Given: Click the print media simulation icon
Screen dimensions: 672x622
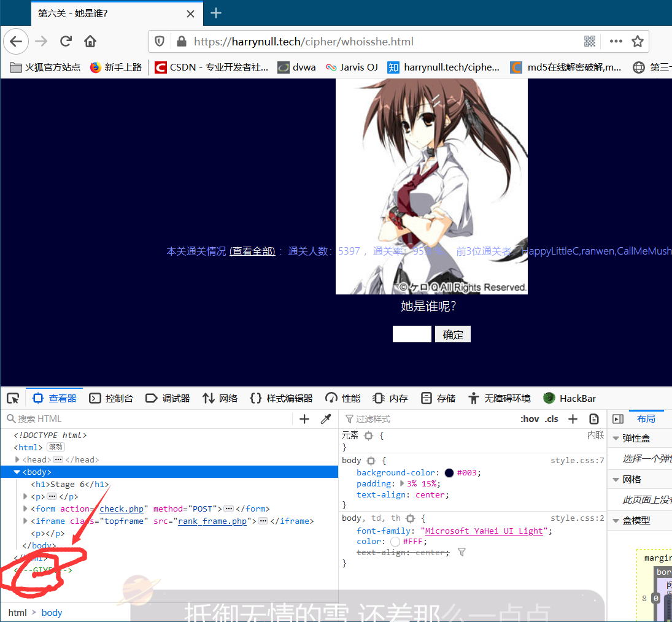Looking at the screenshot, I should pos(593,418).
